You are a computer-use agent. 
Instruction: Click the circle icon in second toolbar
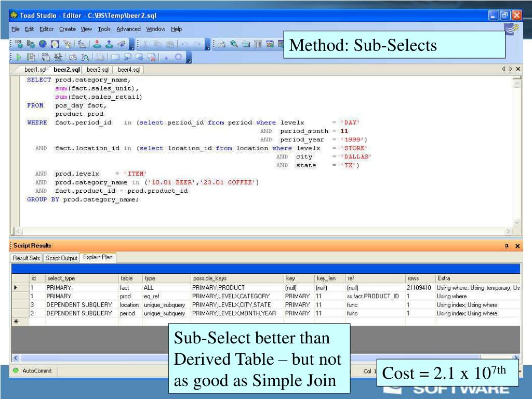pyautogui.click(x=178, y=57)
